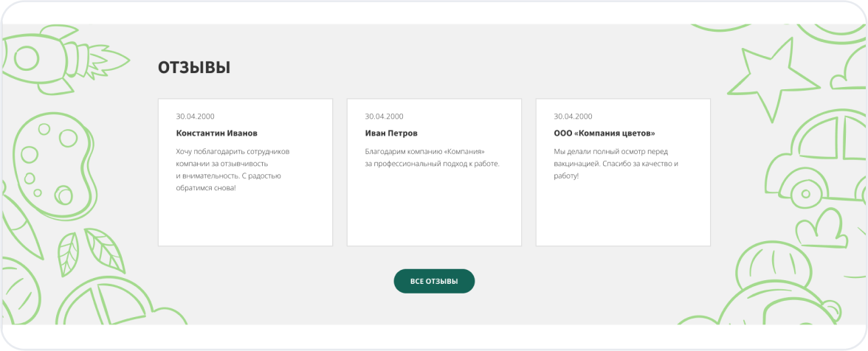Click the date on Иван Петров's review

pos(385,117)
